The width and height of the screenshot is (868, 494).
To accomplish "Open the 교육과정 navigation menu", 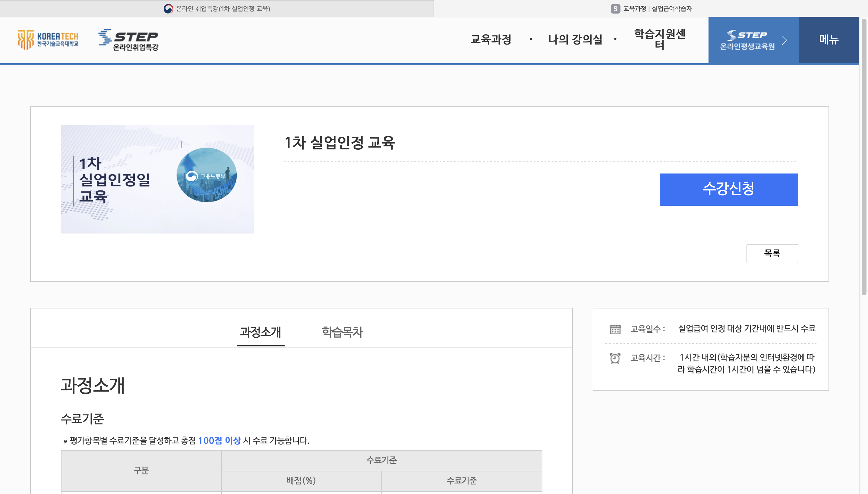I will click(491, 39).
